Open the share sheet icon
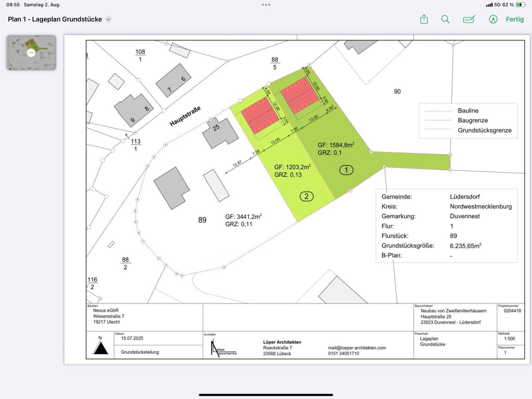The image size is (532, 399). [424, 19]
